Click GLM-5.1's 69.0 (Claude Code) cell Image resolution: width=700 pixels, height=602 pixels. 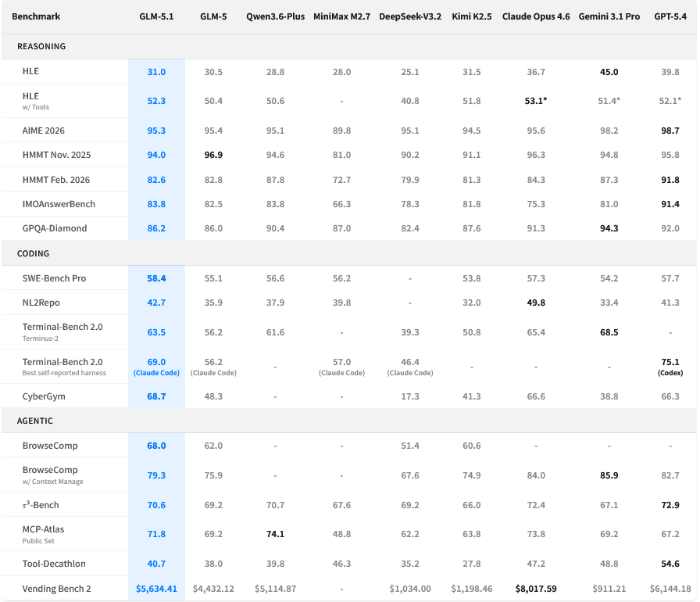click(x=156, y=367)
